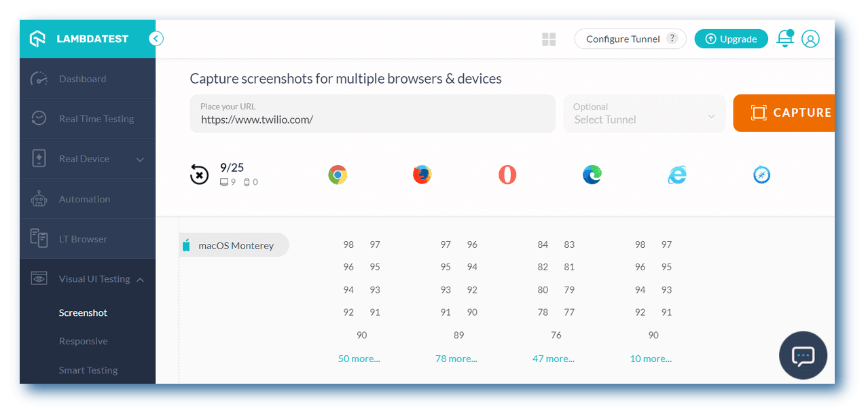Image resolution: width=868 pixels, height=417 pixels.
Task: Expand the Real Device menu
Action: click(140, 160)
